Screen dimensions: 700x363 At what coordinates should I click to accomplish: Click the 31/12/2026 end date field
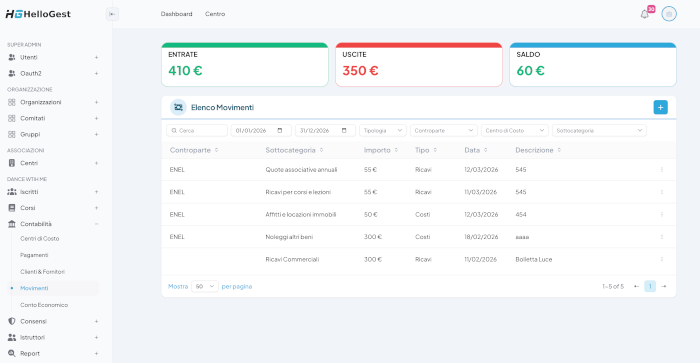point(325,130)
